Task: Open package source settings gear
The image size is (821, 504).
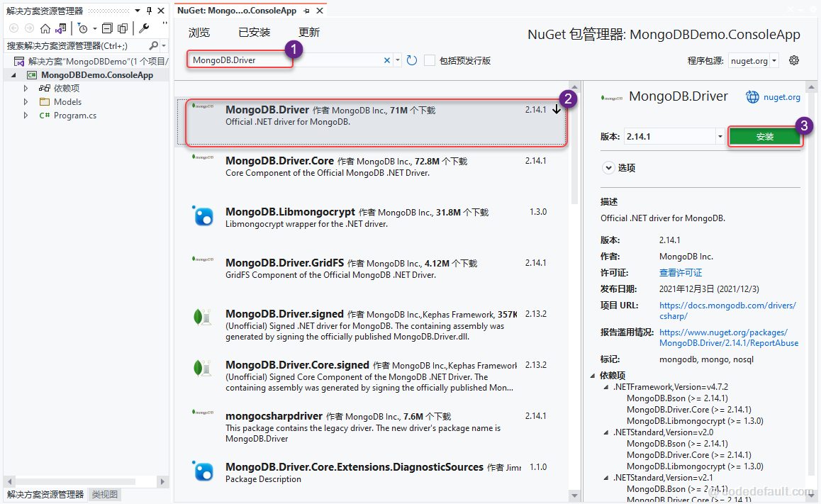Action: point(793,60)
